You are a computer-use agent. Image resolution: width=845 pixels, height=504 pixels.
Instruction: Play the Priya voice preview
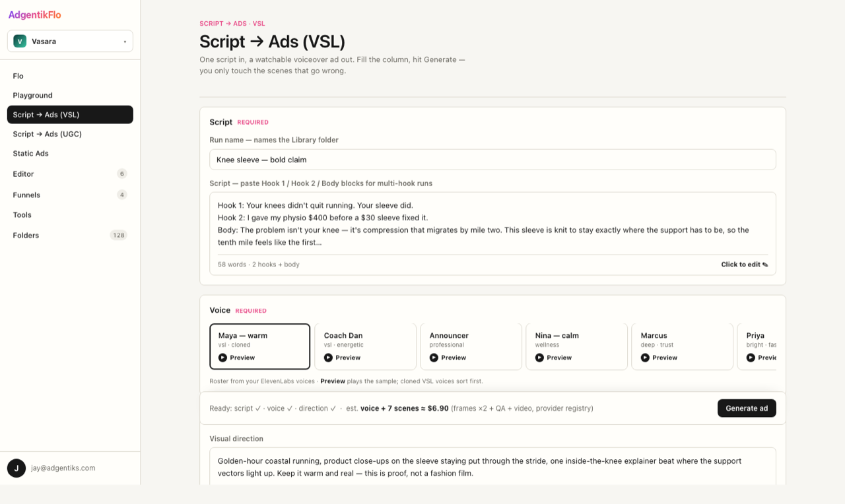tap(762, 358)
